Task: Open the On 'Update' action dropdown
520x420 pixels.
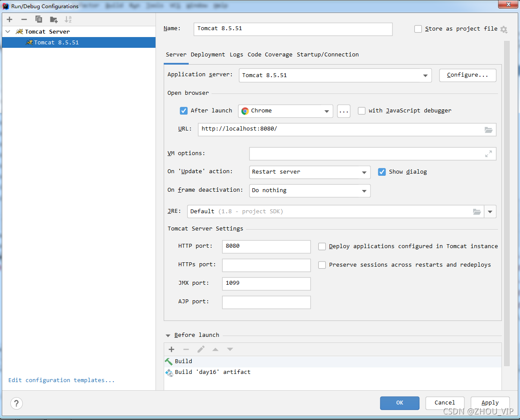Action: click(x=310, y=172)
